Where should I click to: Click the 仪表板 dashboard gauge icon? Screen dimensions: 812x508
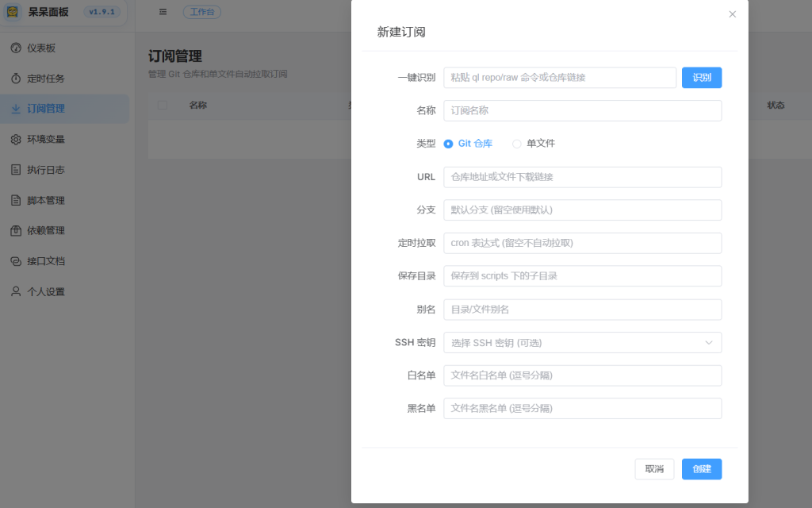16,48
